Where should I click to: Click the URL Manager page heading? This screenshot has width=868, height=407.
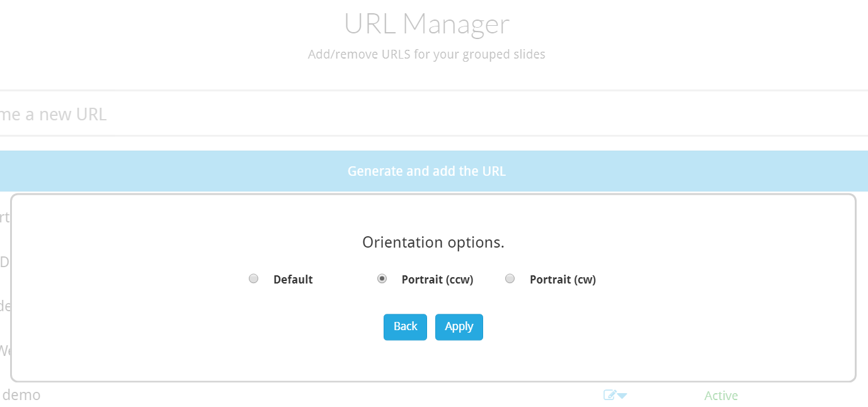tap(426, 24)
